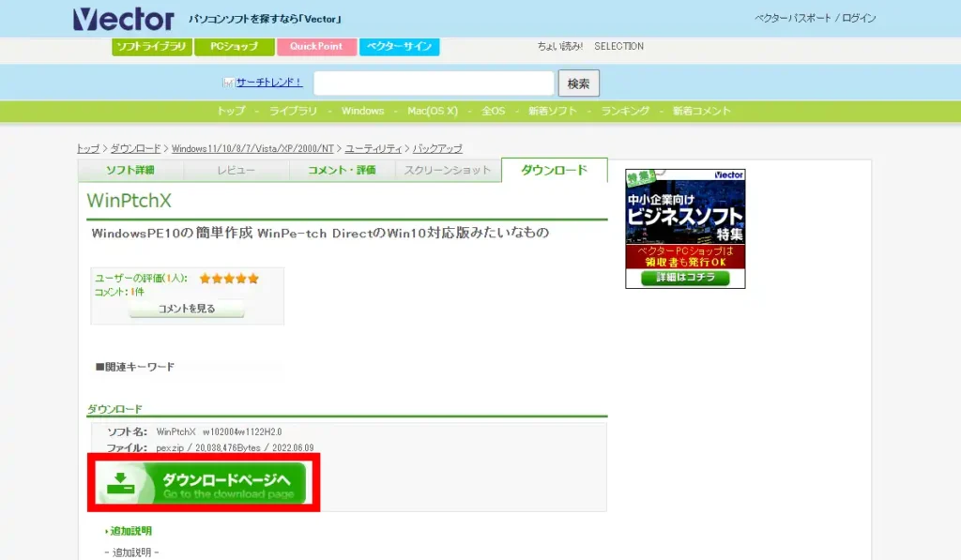Viewport: 961px width, 560px height.
Task: Open the ログイン link in the header
Action: [859, 19]
